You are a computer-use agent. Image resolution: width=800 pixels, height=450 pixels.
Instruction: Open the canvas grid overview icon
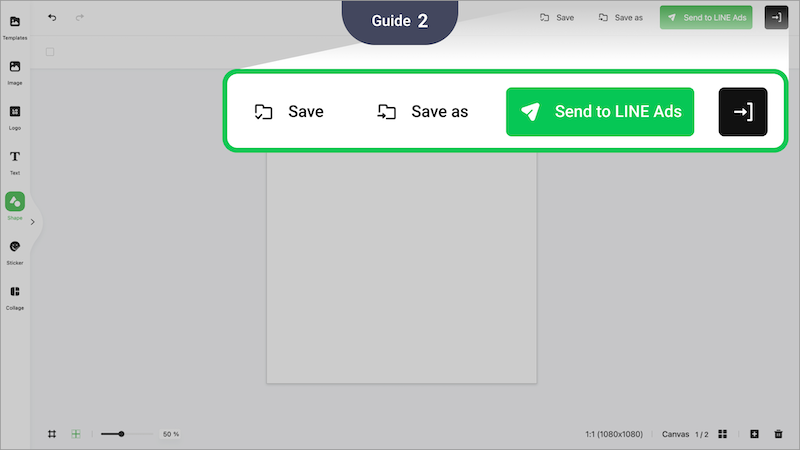tap(722, 434)
